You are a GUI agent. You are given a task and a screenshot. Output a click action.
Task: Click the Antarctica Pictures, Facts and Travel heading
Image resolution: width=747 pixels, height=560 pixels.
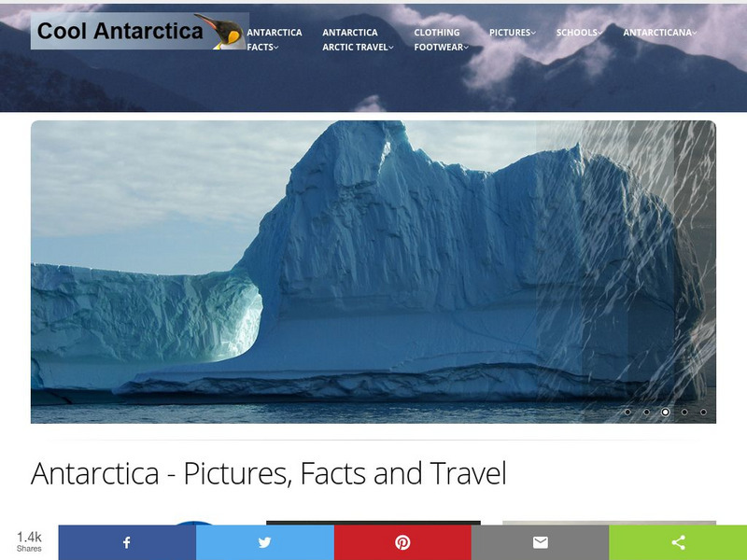(269, 473)
